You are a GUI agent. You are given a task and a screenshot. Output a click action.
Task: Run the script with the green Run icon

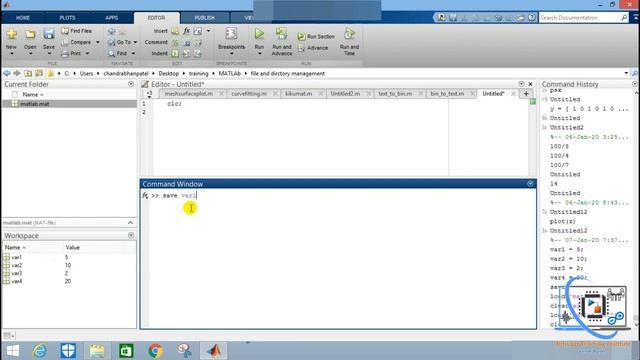(259, 34)
